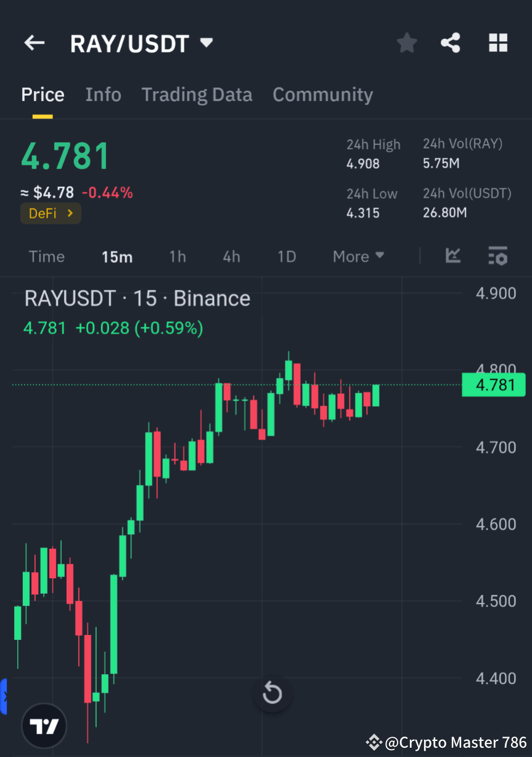Expand the More timeframes dropdown
The image size is (532, 757).
click(358, 256)
